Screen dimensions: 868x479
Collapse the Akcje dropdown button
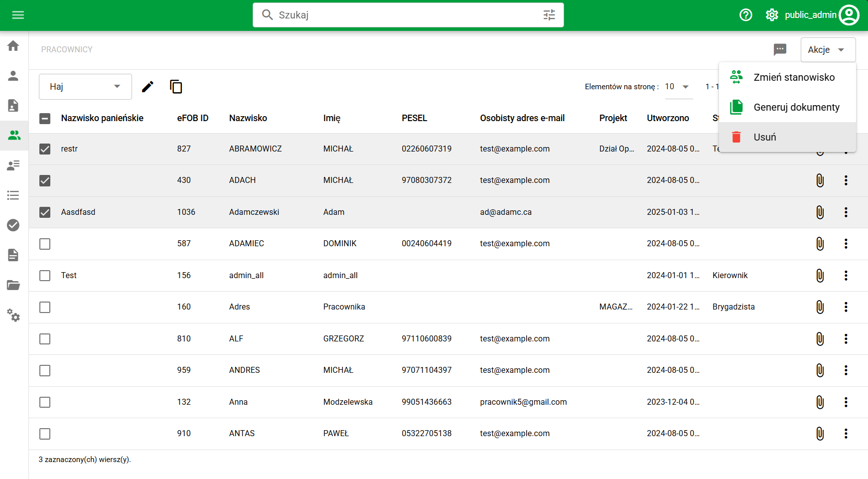point(828,50)
